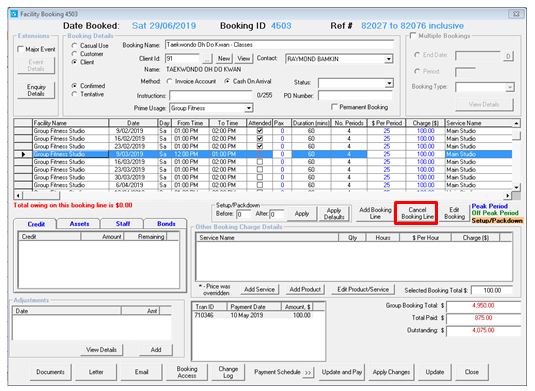Image resolution: width=535 pixels, height=391 pixels.
Task: Open Enquiry Details
Action: click(x=36, y=90)
